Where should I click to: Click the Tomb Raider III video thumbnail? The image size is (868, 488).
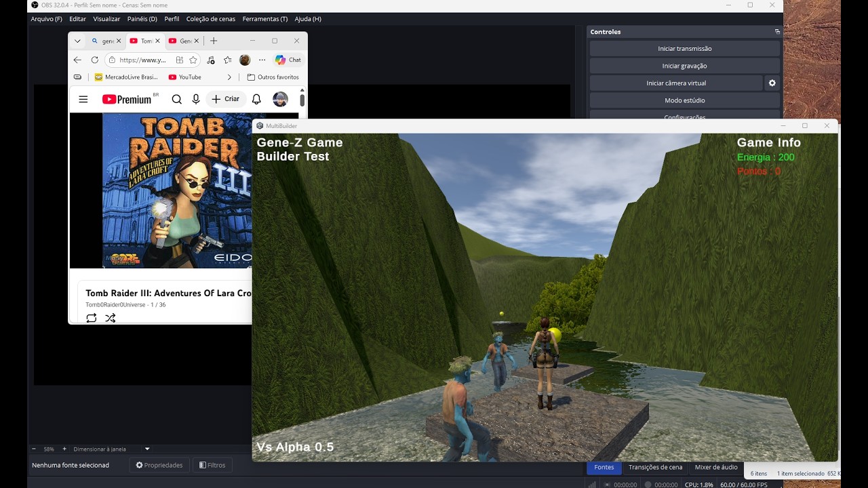tap(177, 190)
